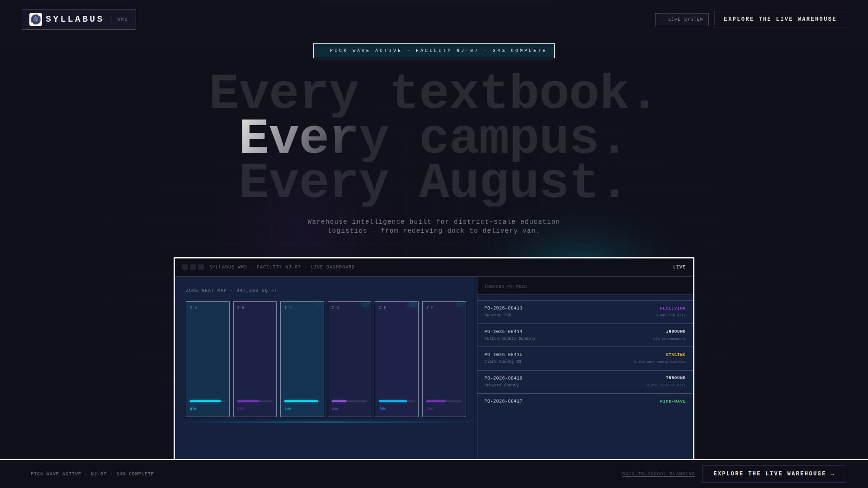Viewport: 868px width, 488px height.
Task: Select the Z-E zone card
Action: point(396,359)
